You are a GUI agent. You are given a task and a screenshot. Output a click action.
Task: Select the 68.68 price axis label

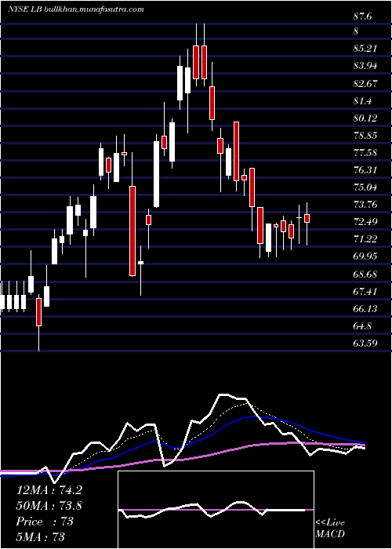click(x=365, y=274)
